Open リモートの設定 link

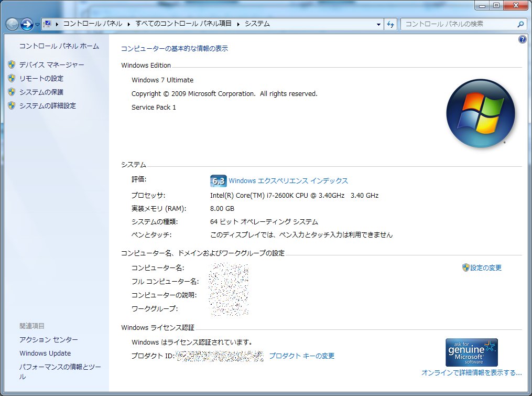point(41,79)
